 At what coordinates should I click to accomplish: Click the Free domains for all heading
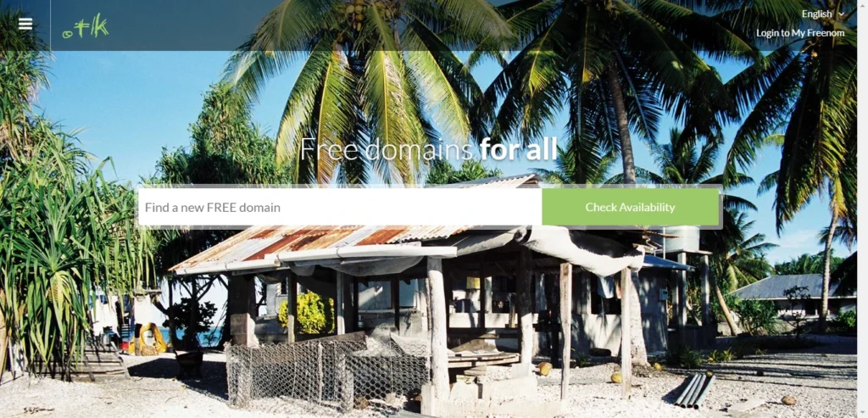(428, 149)
